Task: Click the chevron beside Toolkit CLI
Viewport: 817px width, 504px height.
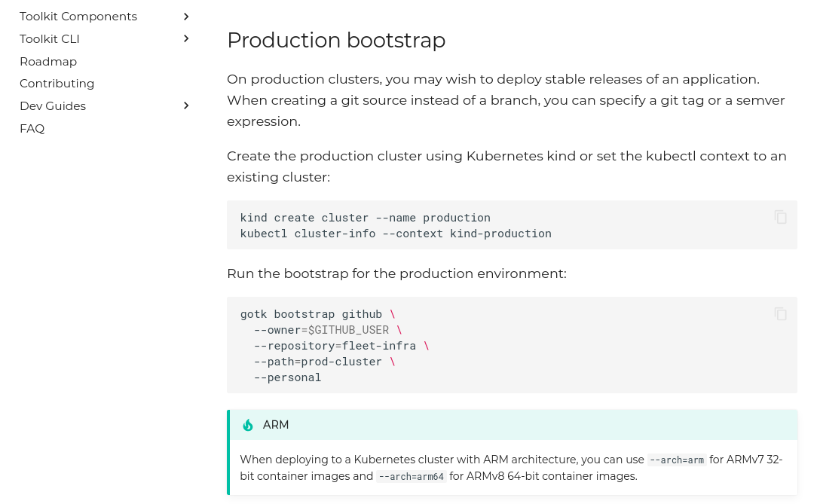Action: click(185, 38)
